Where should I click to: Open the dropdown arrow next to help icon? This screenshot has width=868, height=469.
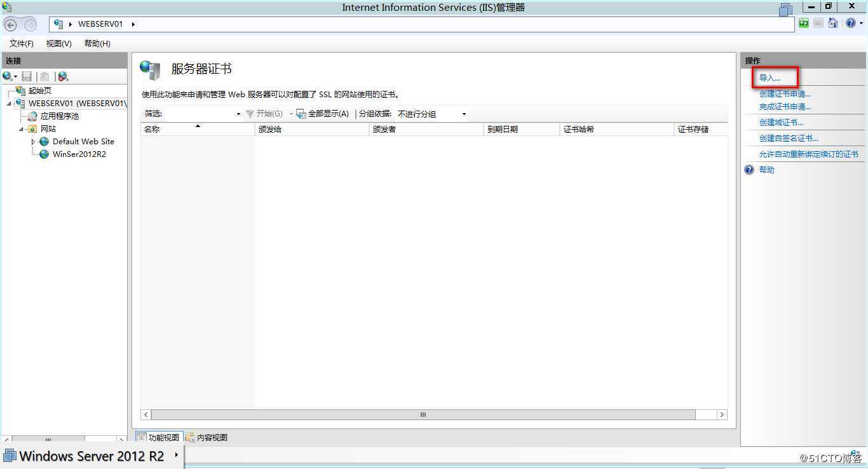pyautogui.click(x=861, y=24)
